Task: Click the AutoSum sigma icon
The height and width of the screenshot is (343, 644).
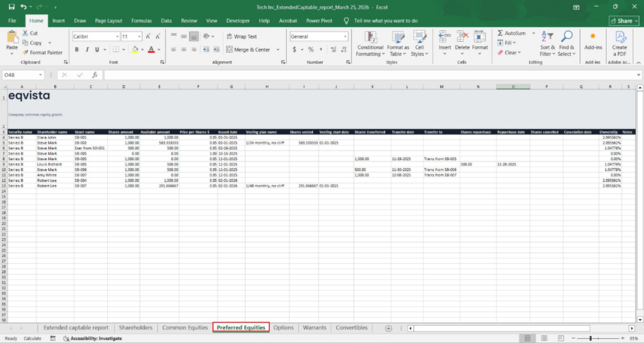Action: 500,33
